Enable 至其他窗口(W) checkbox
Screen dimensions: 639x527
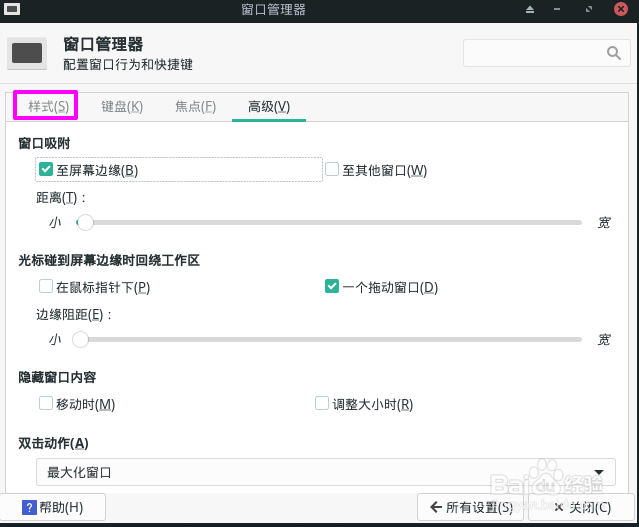pos(332,169)
